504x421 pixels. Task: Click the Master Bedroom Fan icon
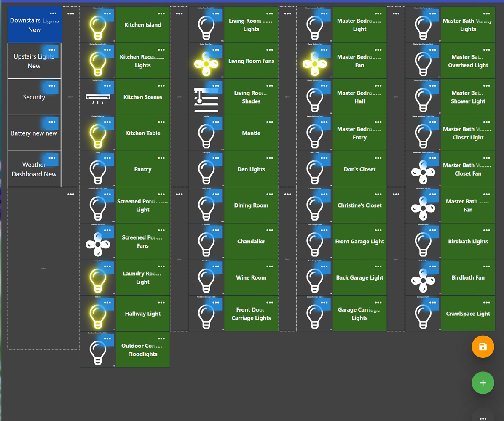314,64
